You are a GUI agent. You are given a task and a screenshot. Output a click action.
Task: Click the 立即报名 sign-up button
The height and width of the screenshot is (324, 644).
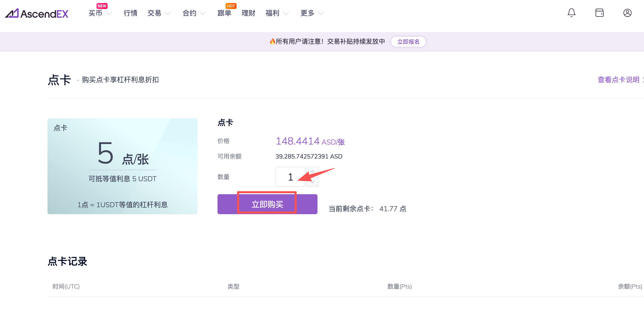tap(408, 42)
